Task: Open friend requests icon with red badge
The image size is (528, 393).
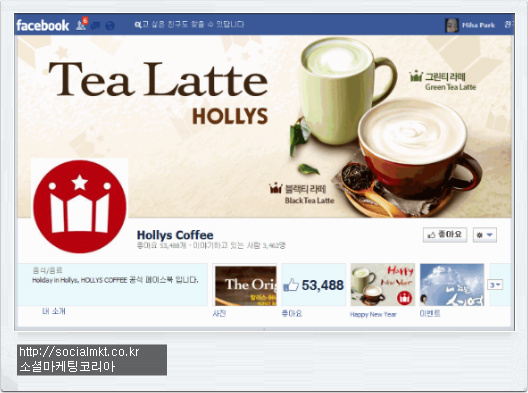Action: (x=81, y=24)
